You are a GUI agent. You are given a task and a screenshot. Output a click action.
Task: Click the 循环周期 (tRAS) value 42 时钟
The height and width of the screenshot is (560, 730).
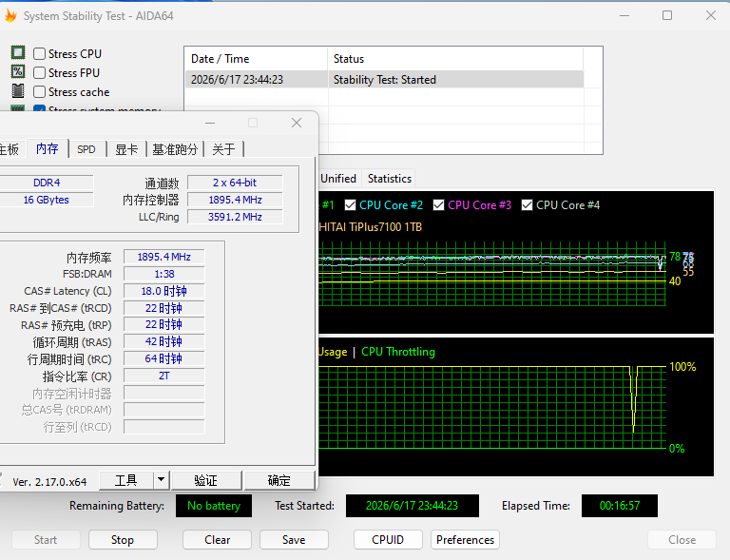coord(163,341)
